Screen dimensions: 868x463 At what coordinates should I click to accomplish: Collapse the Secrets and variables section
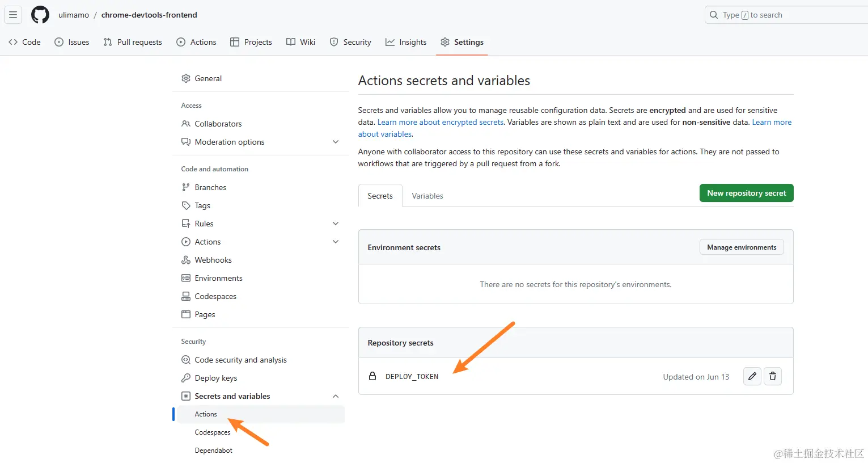pyautogui.click(x=336, y=396)
